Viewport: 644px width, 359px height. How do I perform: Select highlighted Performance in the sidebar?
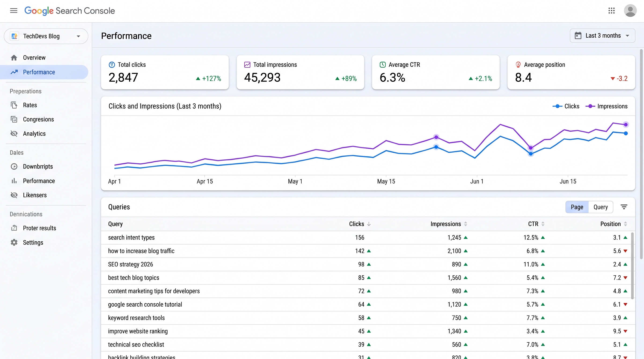coord(44,72)
